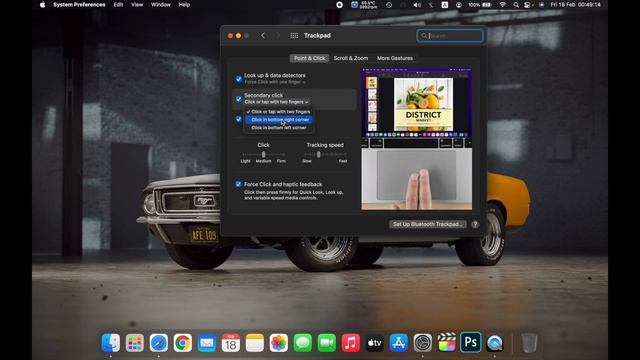640x360 pixels.
Task: Launch Final Cut Pro from dock
Action: coord(447,343)
